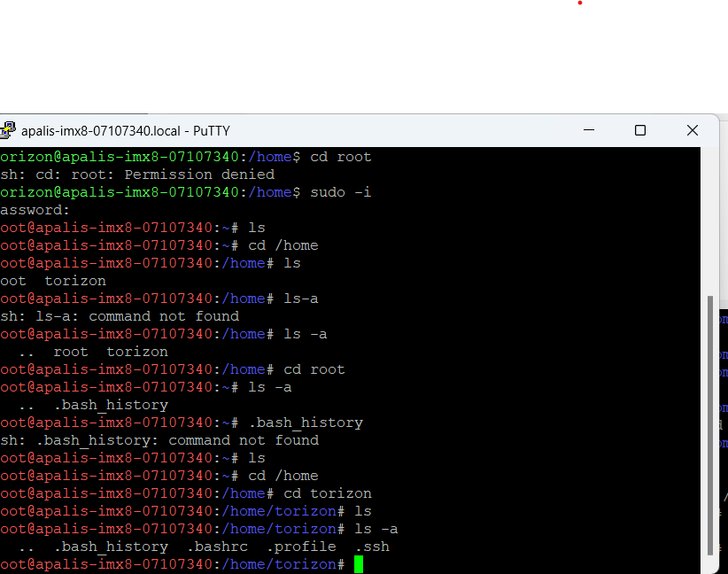
Task: Click the 'assword:' prompt line
Action: pyautogui.click(x=35, y=210)
